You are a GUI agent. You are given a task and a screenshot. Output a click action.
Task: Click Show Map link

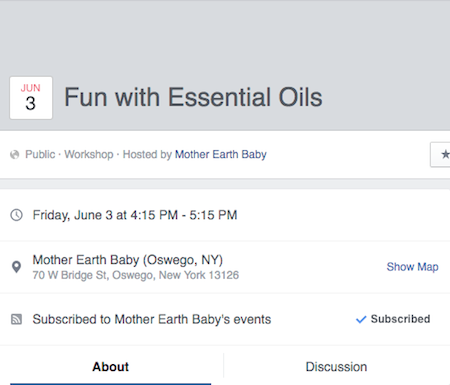(412, 267)
